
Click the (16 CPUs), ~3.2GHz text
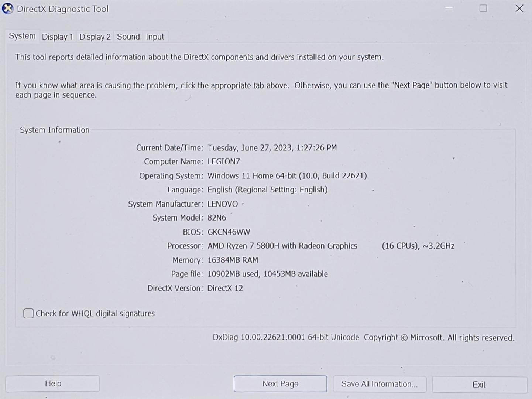[x=418, y=246]
